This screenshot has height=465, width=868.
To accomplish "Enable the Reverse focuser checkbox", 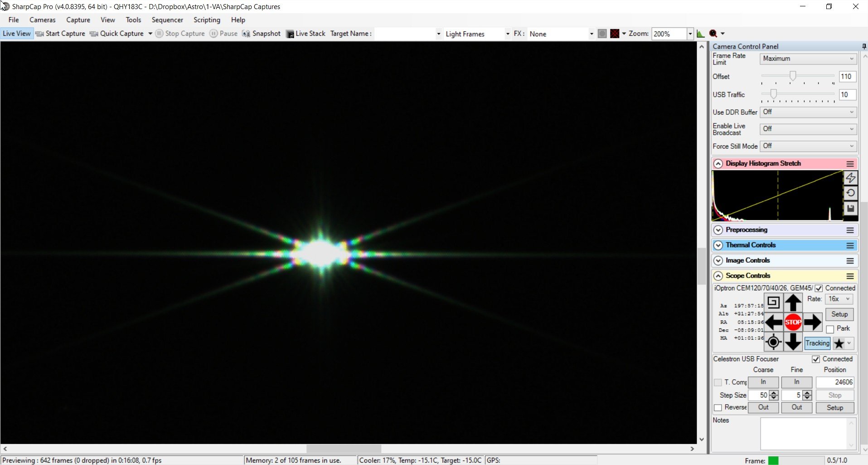I will 718,407.
